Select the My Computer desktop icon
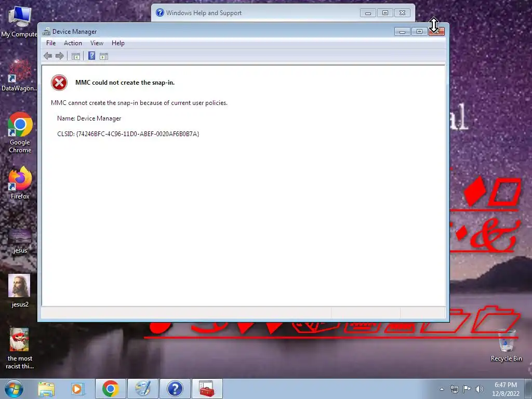Viewport: 532px width, 399px height. point(19,21)
